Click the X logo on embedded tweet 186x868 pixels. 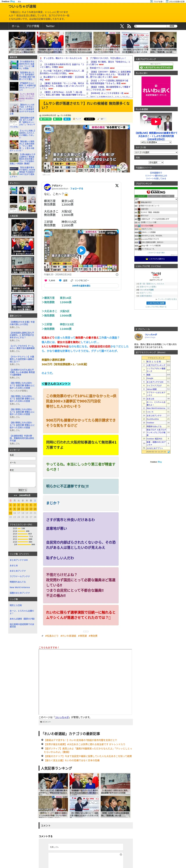pyautogui.click(x=117, y=185)
